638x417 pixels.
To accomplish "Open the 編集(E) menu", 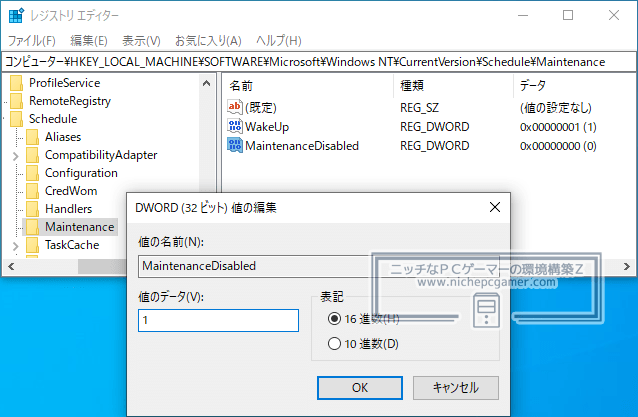I will coord(89,41).
